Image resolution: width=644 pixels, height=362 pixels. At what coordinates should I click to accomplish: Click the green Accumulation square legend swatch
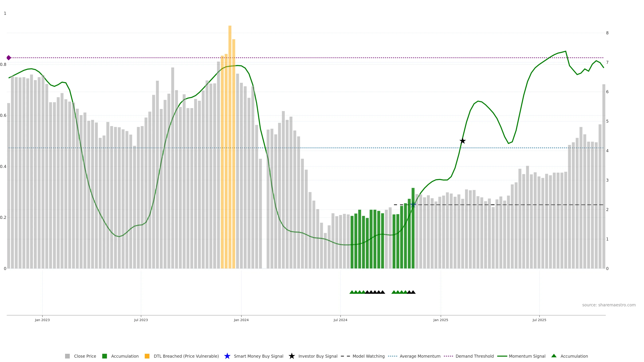click(x=104, y=356)
